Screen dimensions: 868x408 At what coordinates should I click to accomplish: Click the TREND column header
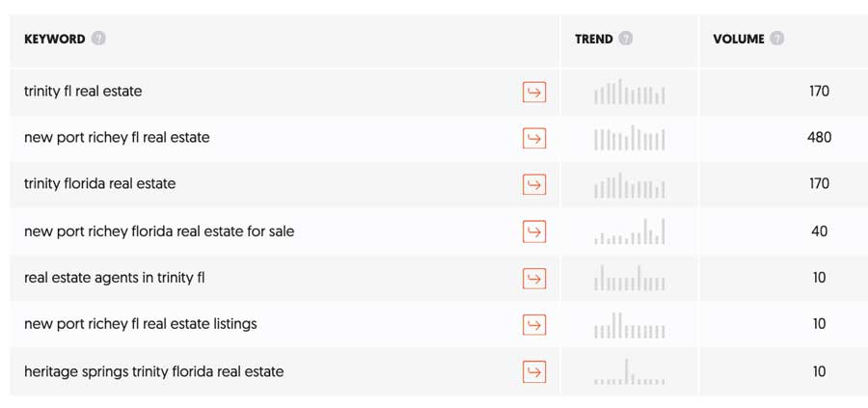pos(594,40)
